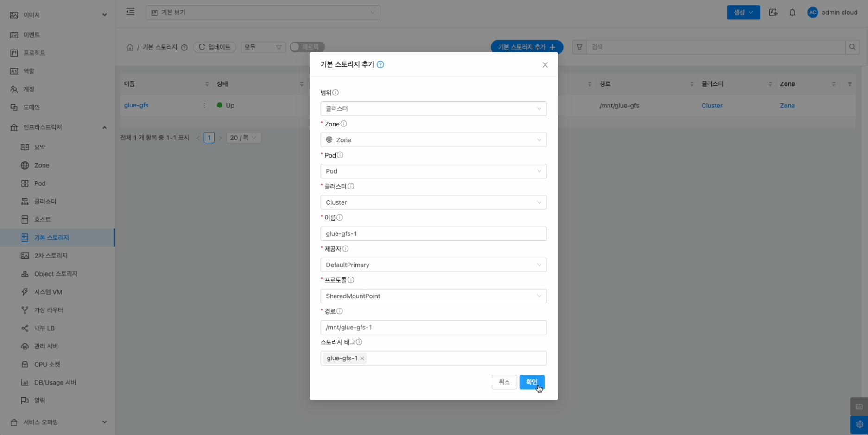
Task: Cancel the dialog with 취소 button
Action: [504, 382]
